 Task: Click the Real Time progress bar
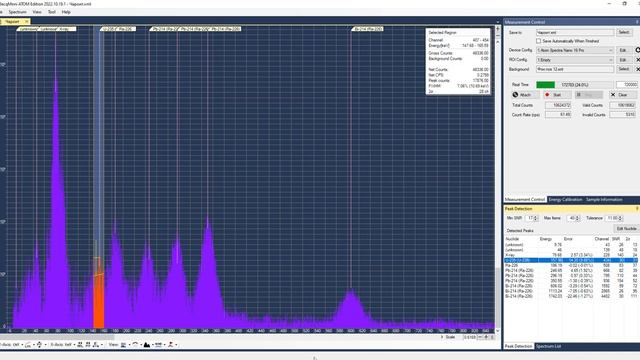[x=574, y=84]
